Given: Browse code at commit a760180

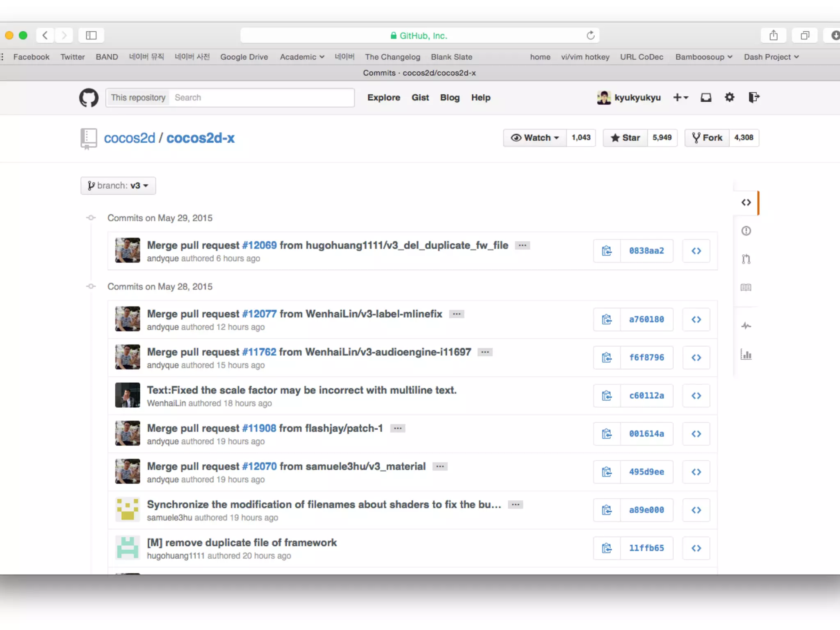Looking at the screenshot, I should click(x=696, y=319).
